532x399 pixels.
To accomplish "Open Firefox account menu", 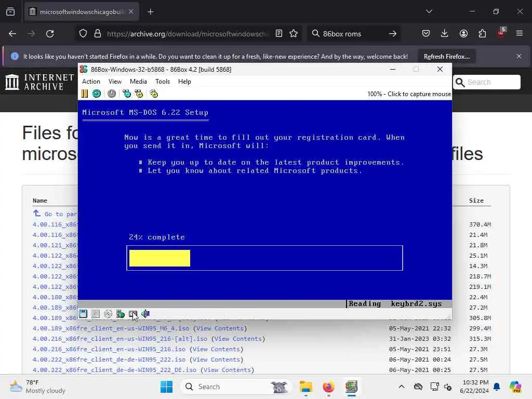I will pyautogui.click(x=463, y=34).
